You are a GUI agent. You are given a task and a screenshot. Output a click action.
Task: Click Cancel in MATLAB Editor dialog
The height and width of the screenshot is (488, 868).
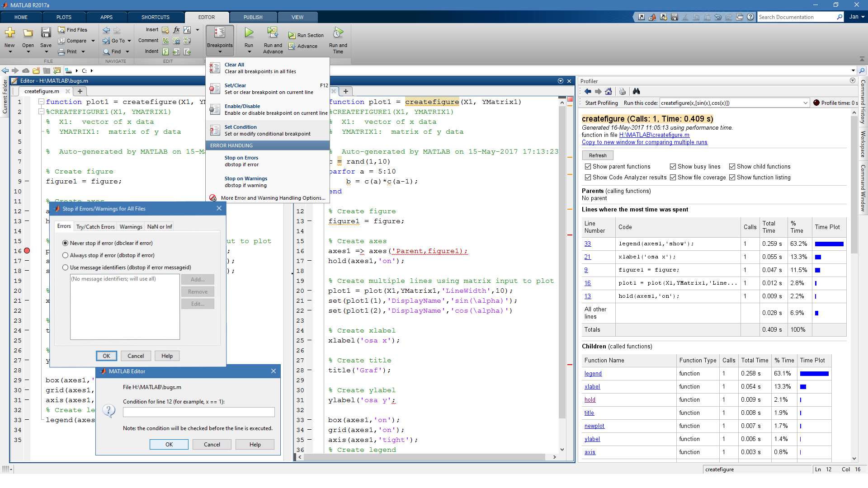click(212, 445)
